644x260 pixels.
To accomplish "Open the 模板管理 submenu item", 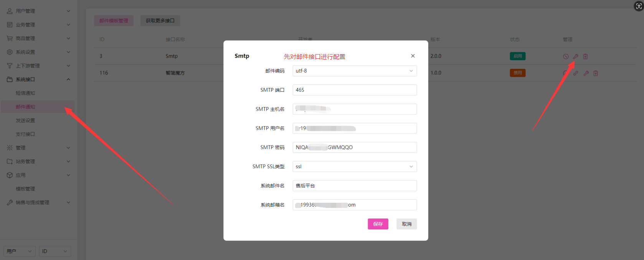I will [38, 189].
